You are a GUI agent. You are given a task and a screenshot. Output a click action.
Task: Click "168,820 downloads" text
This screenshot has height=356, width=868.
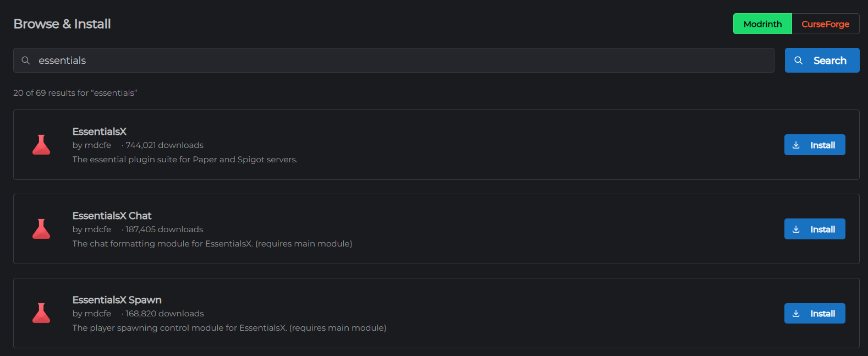(164, 314)
